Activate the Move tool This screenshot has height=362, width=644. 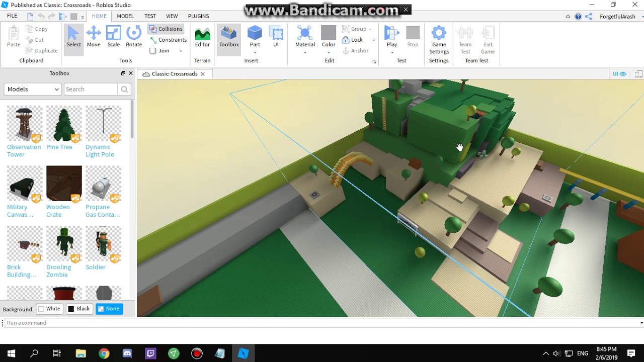click(x=94, y=37)
